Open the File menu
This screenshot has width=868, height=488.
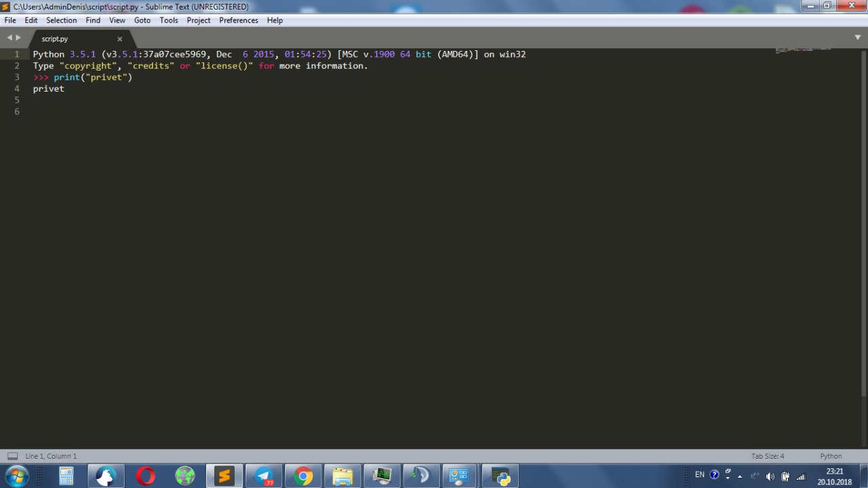click(x=10, y=20)
